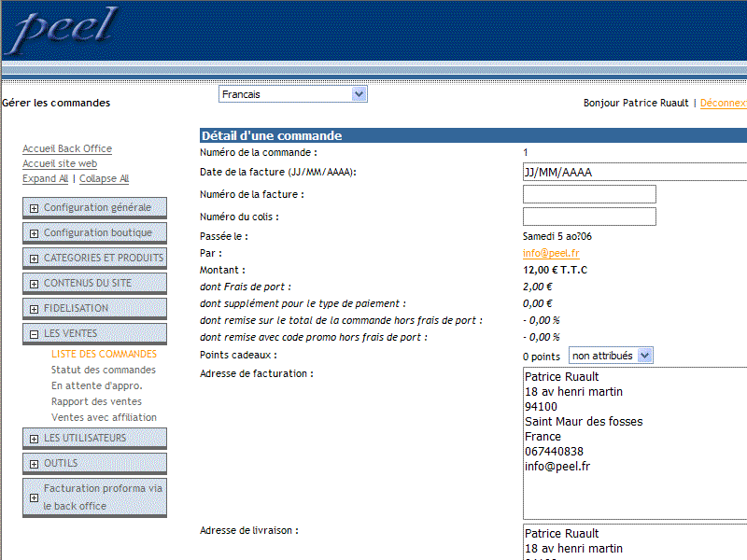
Task: Expand Configuration générale plus icon
Action: [x=34, y=208]
